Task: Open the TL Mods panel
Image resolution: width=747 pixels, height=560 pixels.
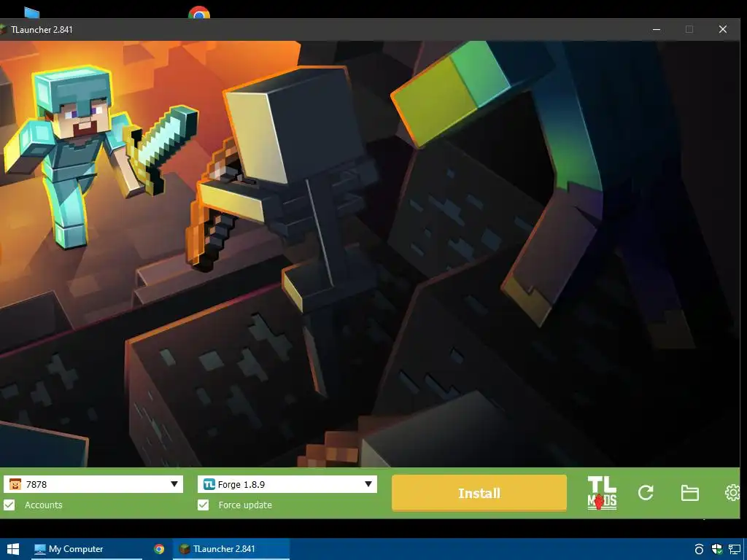Action: (x=602, y=493)
